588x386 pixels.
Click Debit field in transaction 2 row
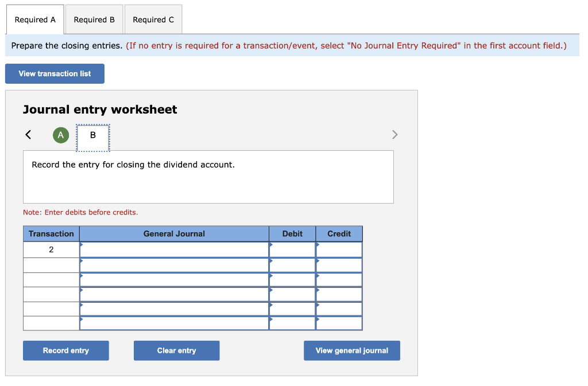pyautogui.click(x=292, y=249)
